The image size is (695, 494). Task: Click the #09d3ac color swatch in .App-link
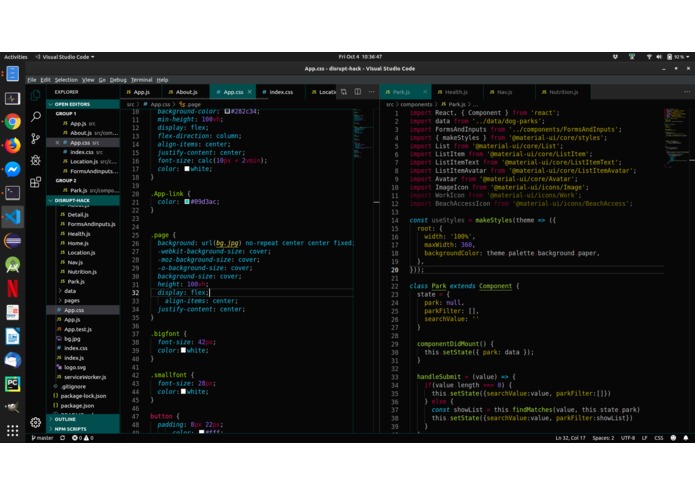187,202
